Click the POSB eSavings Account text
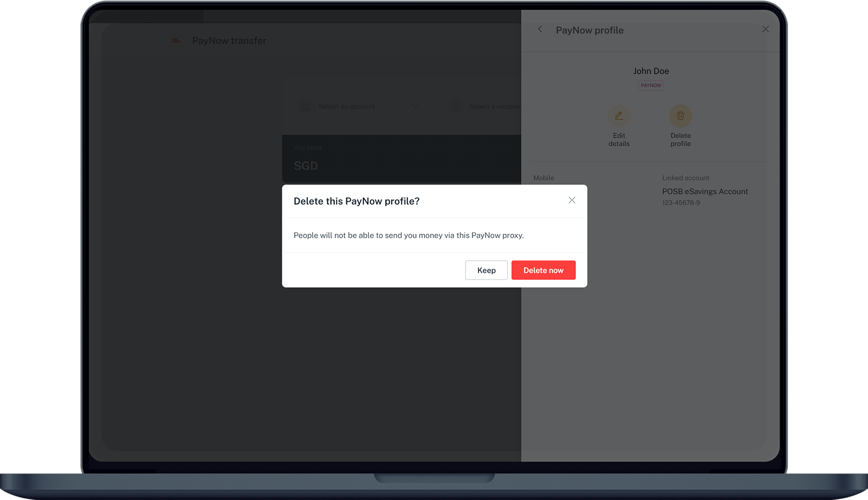This screenshot has height=500, width=868. pos(705,191)
